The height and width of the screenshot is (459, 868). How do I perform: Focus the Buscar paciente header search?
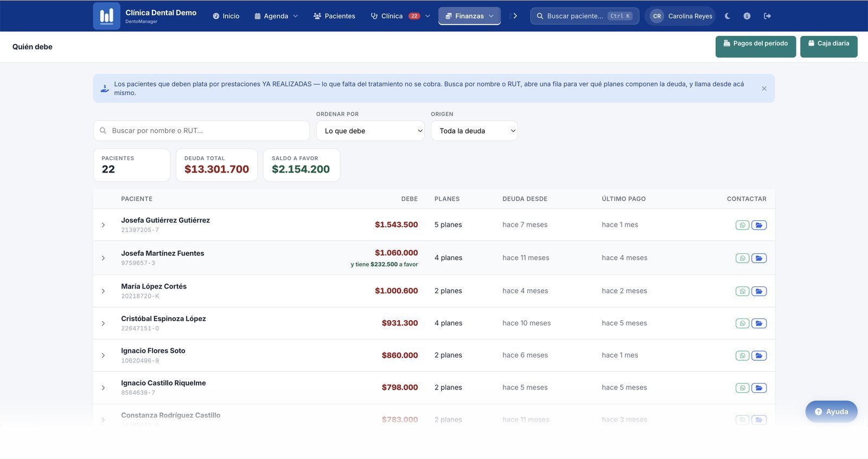[x=584, y=16]
